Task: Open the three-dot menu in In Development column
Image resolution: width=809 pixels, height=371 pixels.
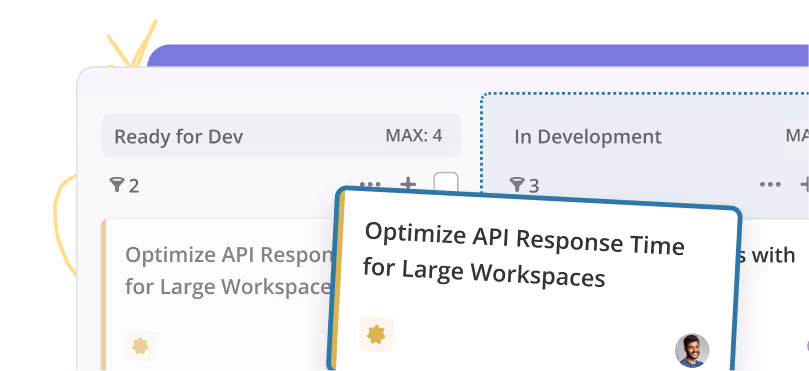Action: pos(770,184)
